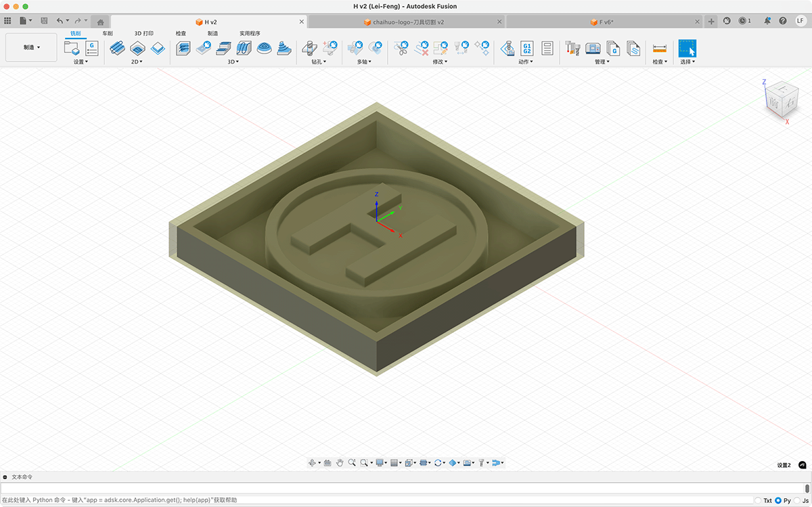Select the 2D pocket tool

[x=137, y=48]
